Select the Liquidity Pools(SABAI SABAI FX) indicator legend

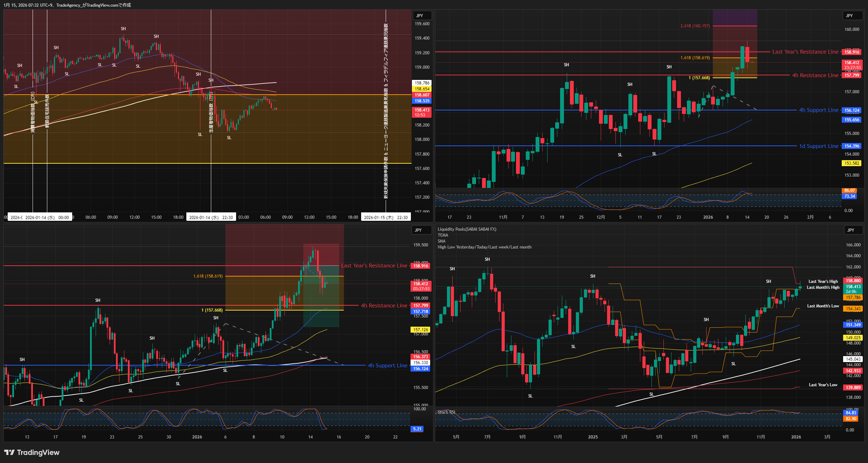click(x=467, y=229)
